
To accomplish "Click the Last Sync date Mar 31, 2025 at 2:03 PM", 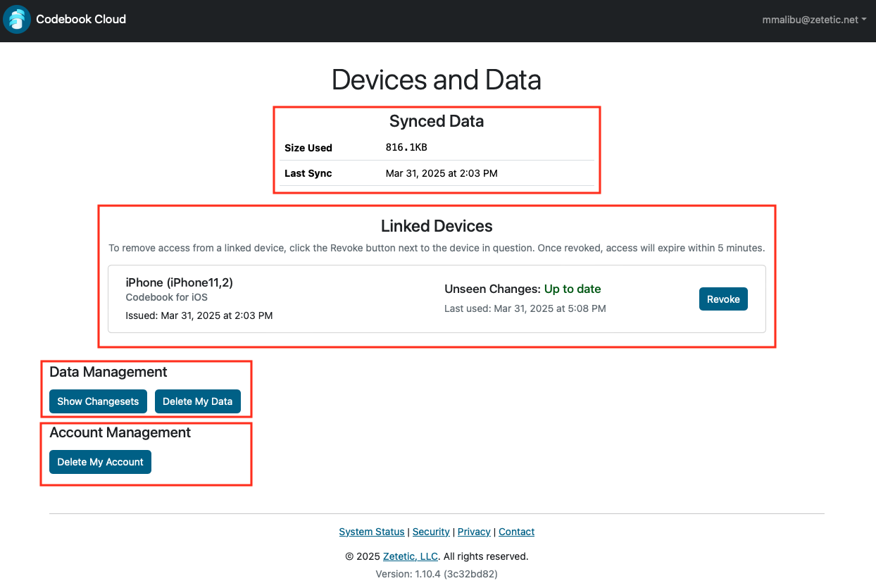I will pos(442,173).
